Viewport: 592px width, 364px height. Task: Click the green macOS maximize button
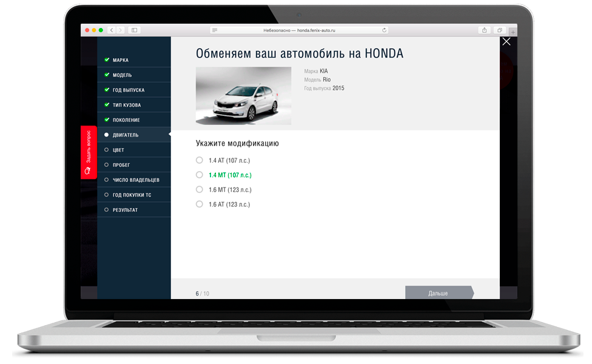pyautogui.click(x=101, y=30)
